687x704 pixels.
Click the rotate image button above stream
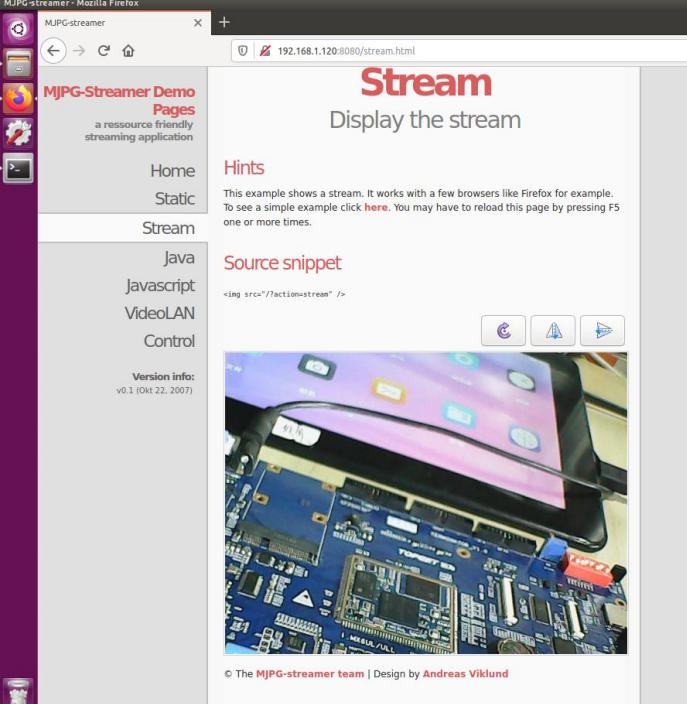[503, 330]
